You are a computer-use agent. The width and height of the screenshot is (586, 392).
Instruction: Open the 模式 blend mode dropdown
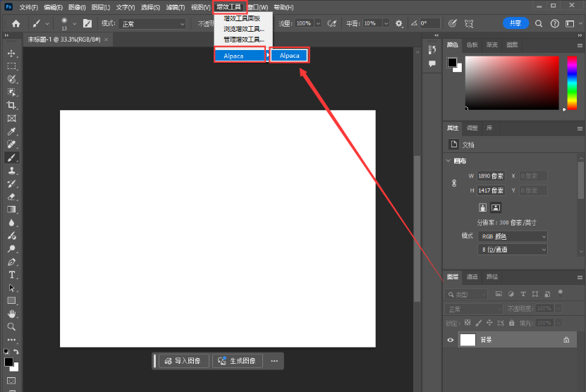tap(152, 23)
